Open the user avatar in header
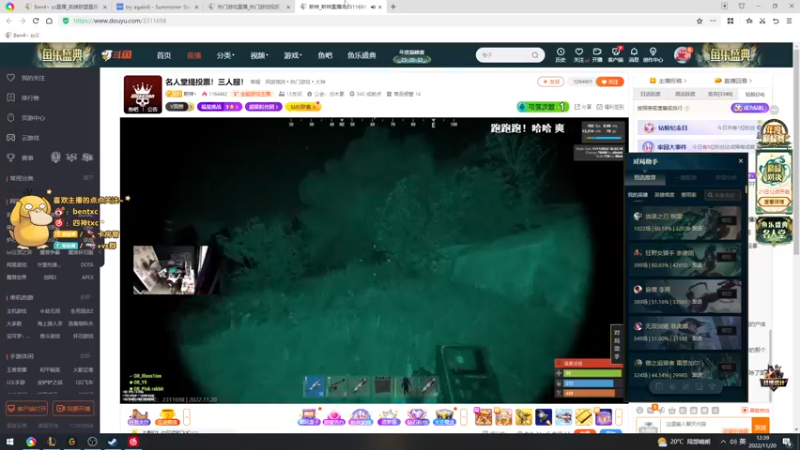Image resolution: width=800 pixels, height=450 pixels. (682, 55)
